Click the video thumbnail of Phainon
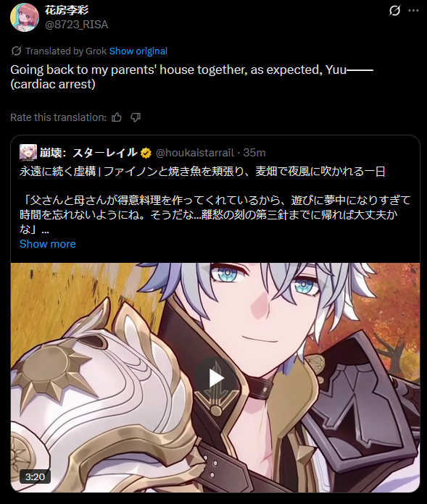This screenshot has height=504, width=427. pos(215,377)
